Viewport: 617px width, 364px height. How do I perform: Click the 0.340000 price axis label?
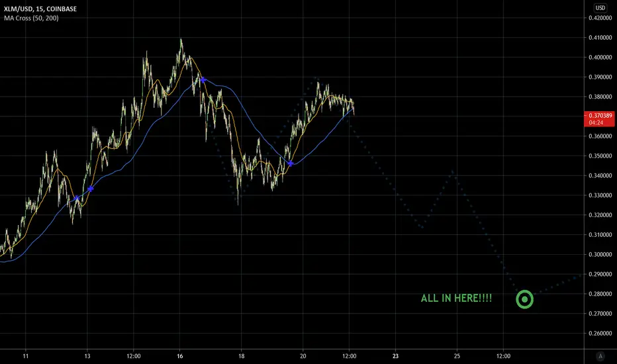tap(600, 175)
